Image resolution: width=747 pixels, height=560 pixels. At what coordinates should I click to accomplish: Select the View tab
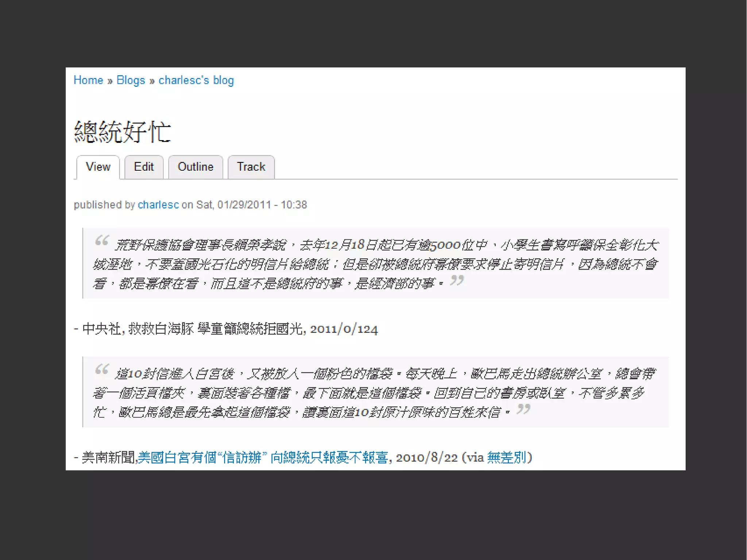tap(98, 167)
